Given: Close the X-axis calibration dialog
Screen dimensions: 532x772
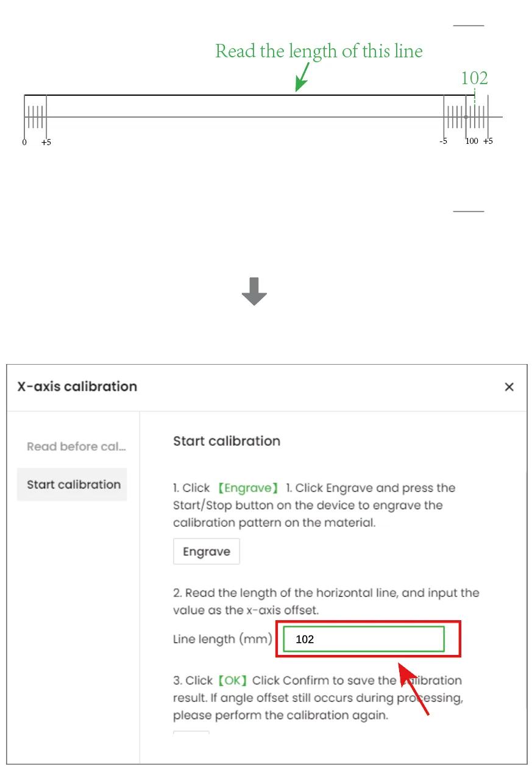Looking at the screenshot, I should click(509, 387).
